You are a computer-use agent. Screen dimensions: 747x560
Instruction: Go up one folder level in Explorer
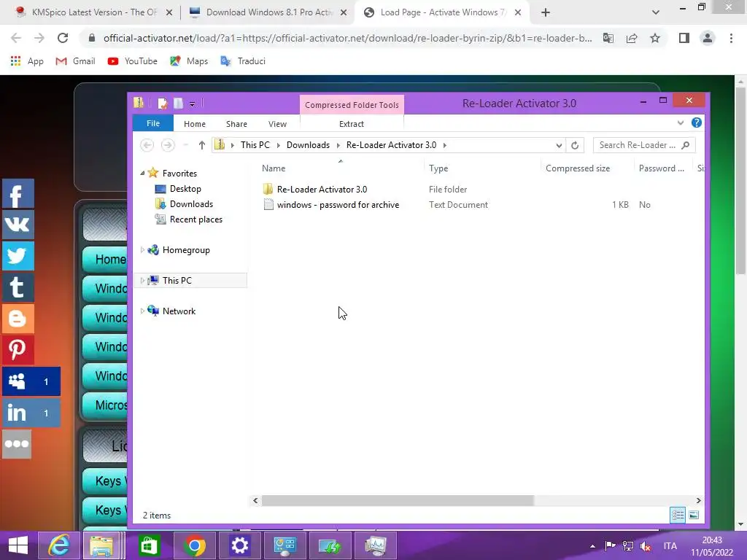click(201, 145)
